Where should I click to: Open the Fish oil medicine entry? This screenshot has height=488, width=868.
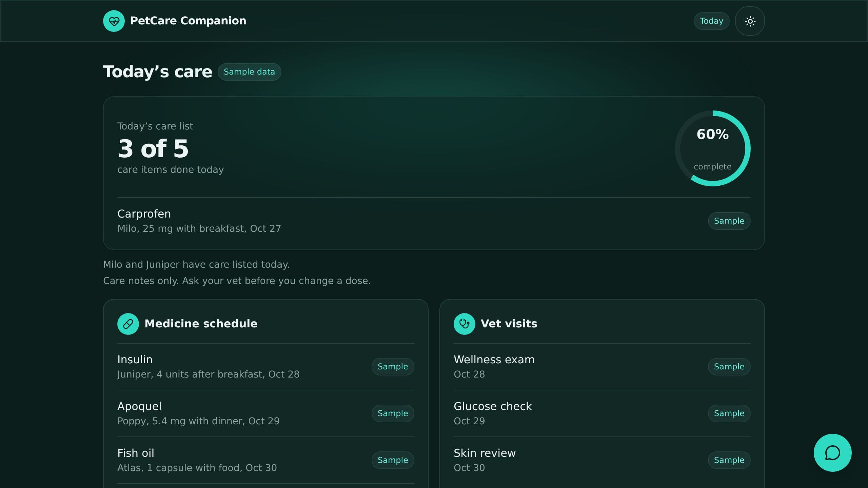pyautogui.click(x=265, y=460)
